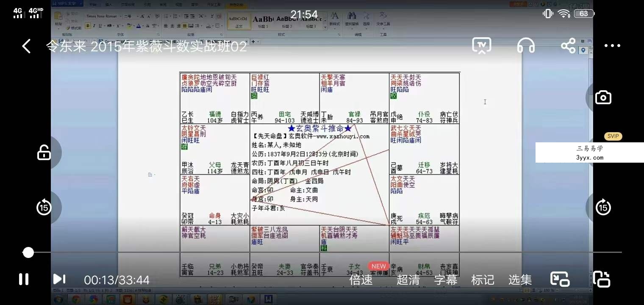Click the 父母 114岁 palace cell
644x305 pixels.
(215, 149)
